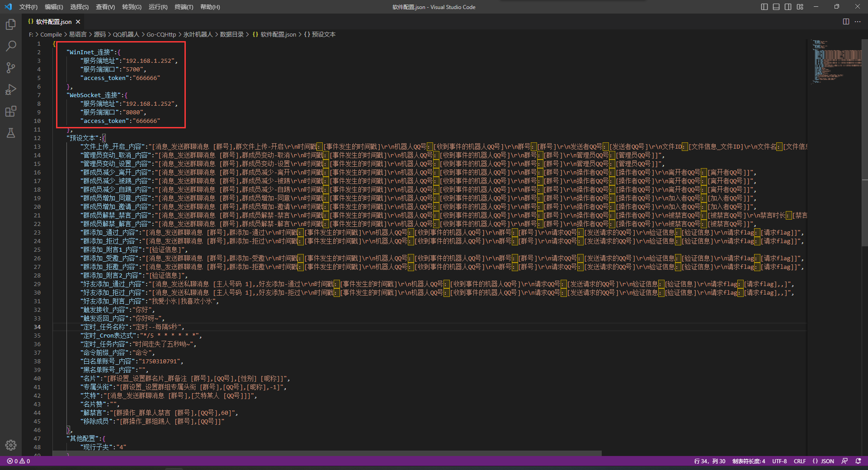The width and height of the screenshot is (868, 470).
Task: Open the Explorer view in activity bar
Action: 11,24
